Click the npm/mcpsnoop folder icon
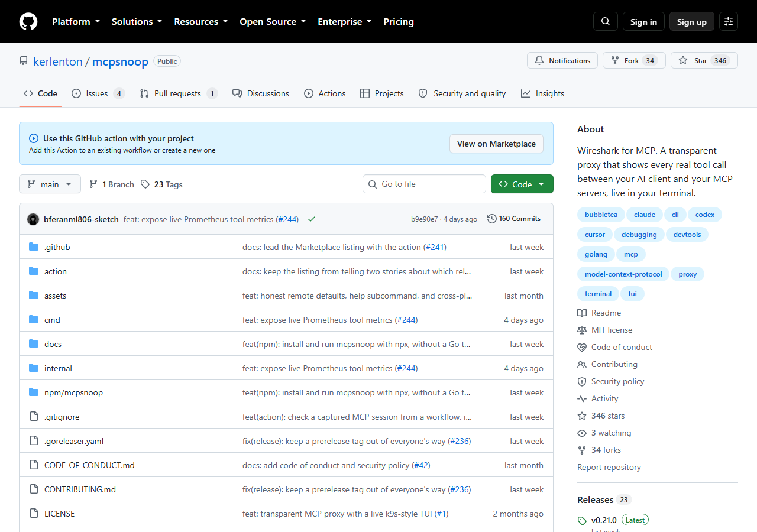This screenshot has height=532, width=757. coord(34,392)
